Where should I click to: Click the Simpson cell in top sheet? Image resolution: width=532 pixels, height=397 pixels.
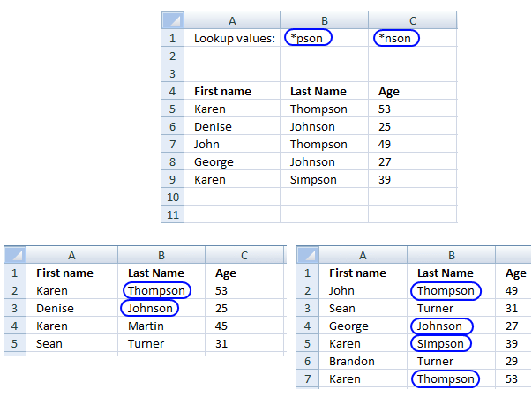[x=324, y=179]
